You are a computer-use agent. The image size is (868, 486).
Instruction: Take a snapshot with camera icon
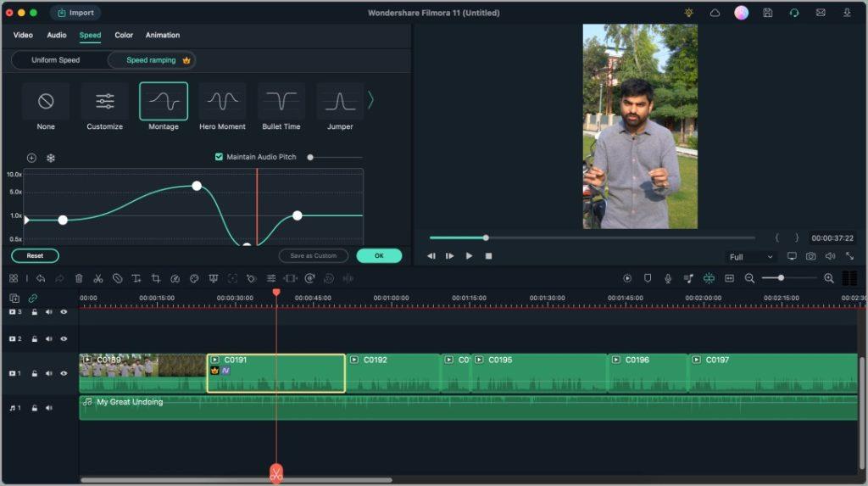(x=811, y=256)
